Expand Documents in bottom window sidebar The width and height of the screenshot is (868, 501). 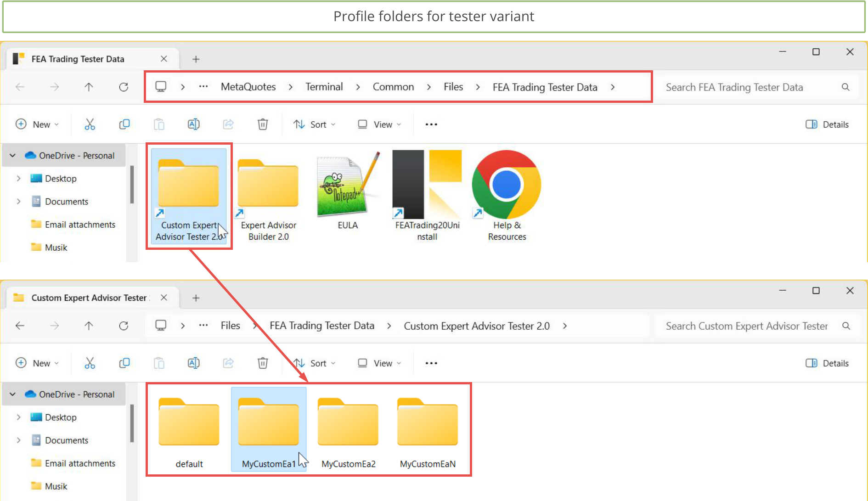coord(18,440)
